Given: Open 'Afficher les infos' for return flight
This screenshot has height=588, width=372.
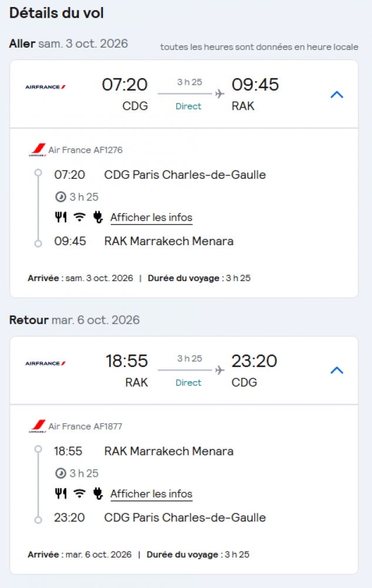Looking at the screenshot, I should click(x=151, y=494).
